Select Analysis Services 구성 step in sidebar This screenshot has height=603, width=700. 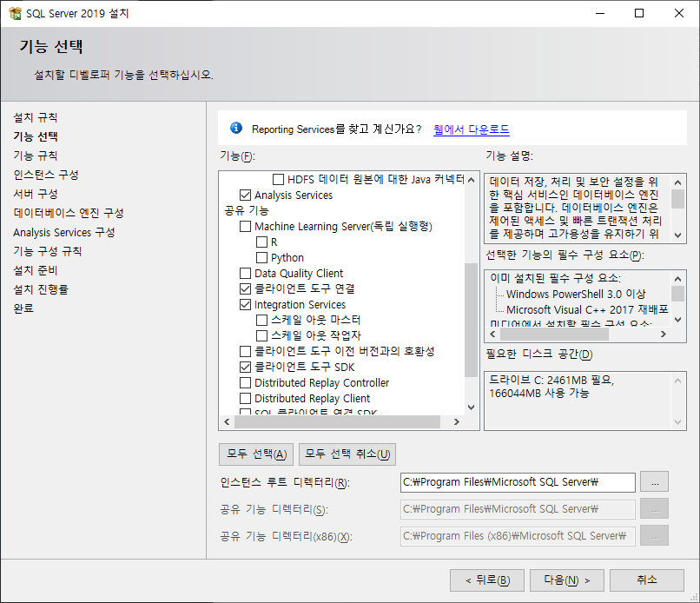64,232
